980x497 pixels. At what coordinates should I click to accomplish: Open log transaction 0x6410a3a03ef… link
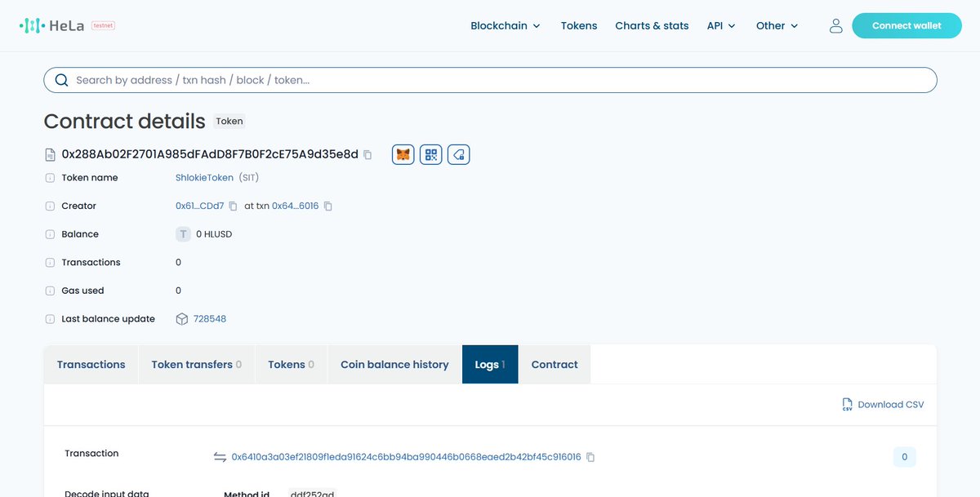406,457
